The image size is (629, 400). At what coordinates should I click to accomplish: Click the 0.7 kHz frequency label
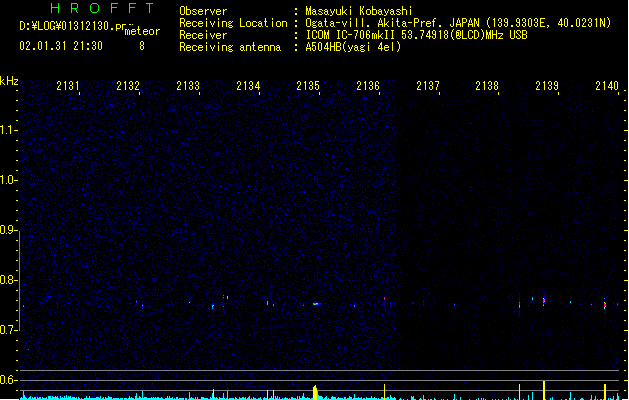(8, 330)
